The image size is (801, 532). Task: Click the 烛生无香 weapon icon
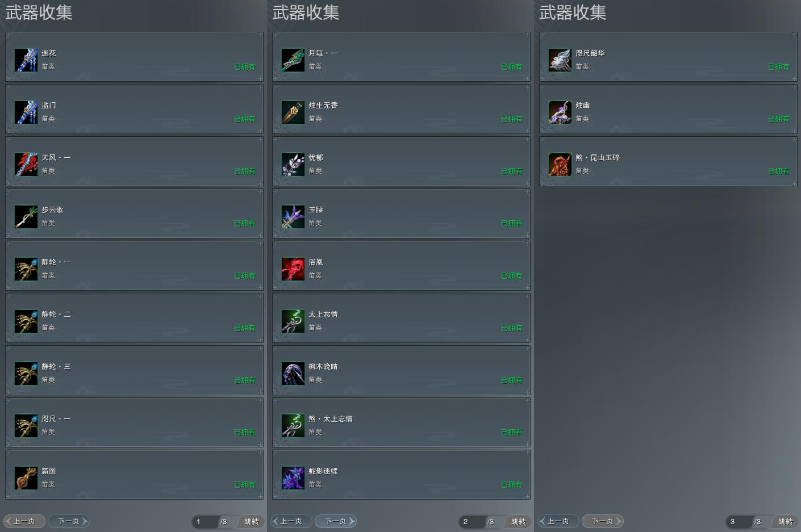293,112
